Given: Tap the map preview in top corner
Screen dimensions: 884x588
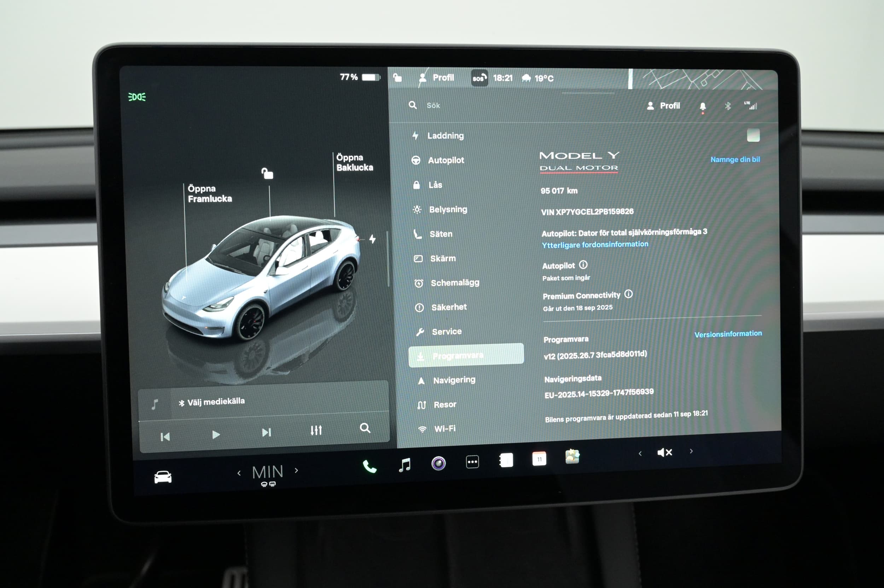Looking at the screenshot, I should [x=703, y=79].
